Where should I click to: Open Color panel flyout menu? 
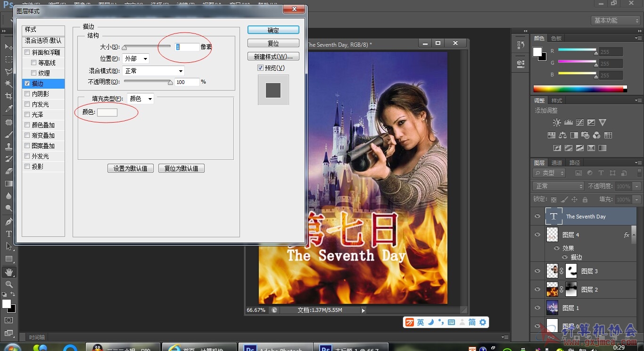tap(638, 38)
